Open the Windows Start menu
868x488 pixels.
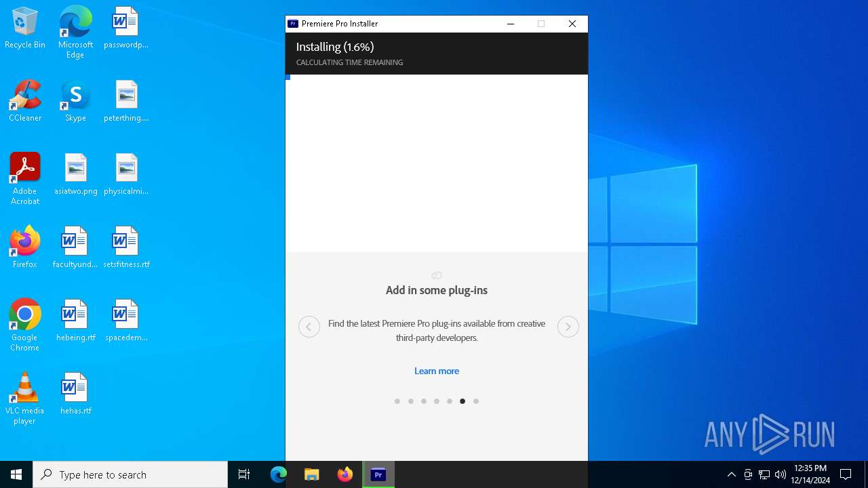(16, 474)
